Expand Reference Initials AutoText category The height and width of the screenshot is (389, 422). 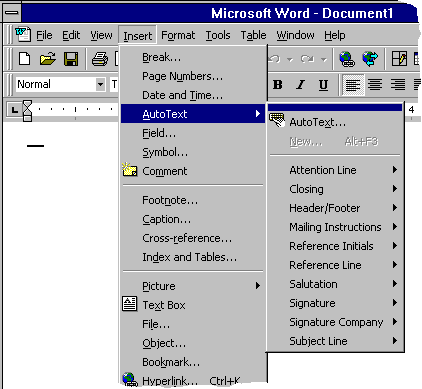[336, 246]
